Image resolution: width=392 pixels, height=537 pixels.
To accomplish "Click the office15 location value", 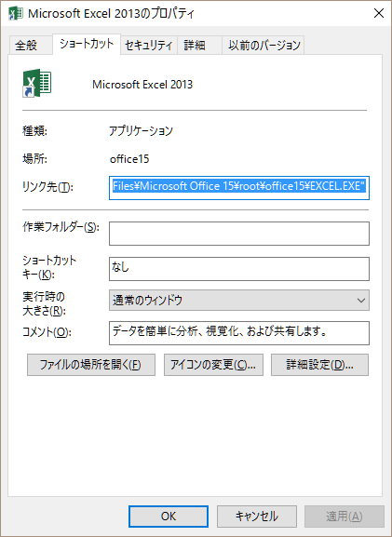I will point(129,159).
